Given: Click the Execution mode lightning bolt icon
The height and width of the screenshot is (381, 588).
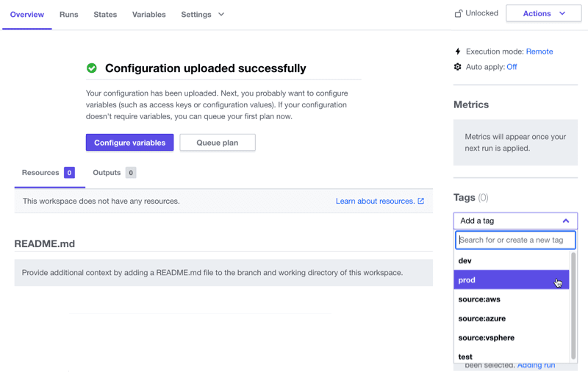Looking at the screenshot, I should pos(458,51).
